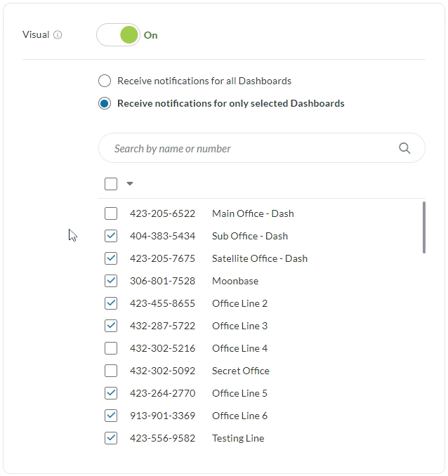Viewport: 448px width, 476px height.
Task: Uncheck the Office Line 6 checkbox
Action: click(x=111, y=416)
